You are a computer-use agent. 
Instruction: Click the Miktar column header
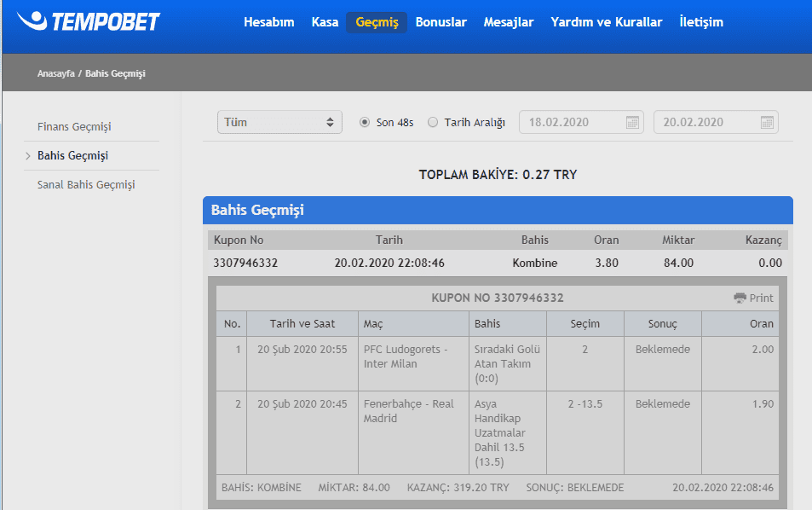pyautogui.click(x=678, y=240)
